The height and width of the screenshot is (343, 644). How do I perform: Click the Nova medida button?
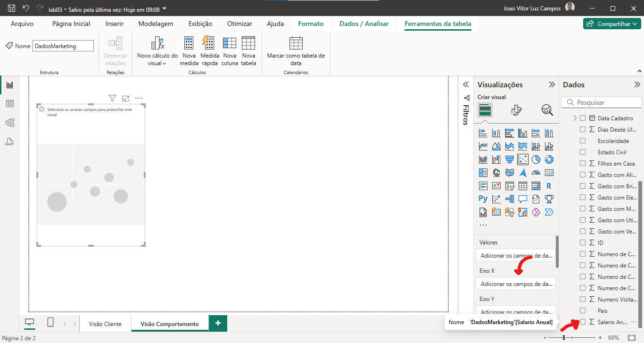click(189, 50)
